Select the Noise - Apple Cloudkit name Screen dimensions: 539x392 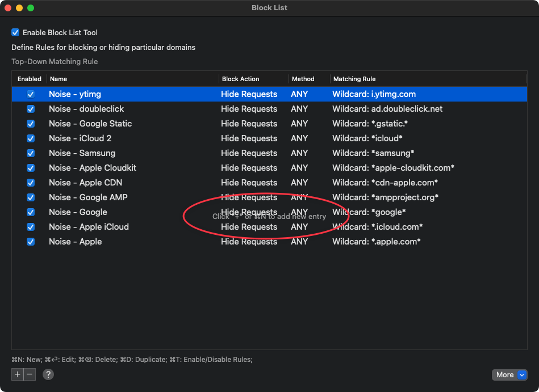pos(93,168)
